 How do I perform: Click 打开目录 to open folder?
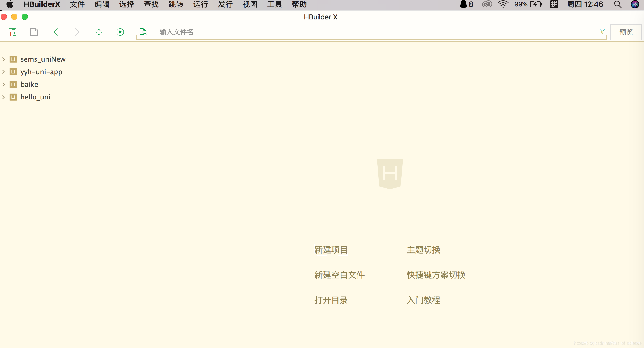pos(331,300)
